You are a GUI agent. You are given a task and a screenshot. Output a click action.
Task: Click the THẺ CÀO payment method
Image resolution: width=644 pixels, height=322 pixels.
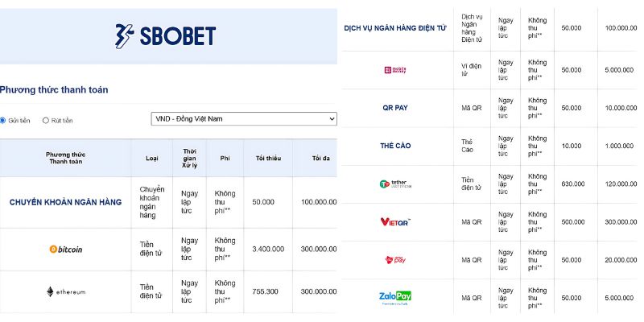(x=395, y=146)
